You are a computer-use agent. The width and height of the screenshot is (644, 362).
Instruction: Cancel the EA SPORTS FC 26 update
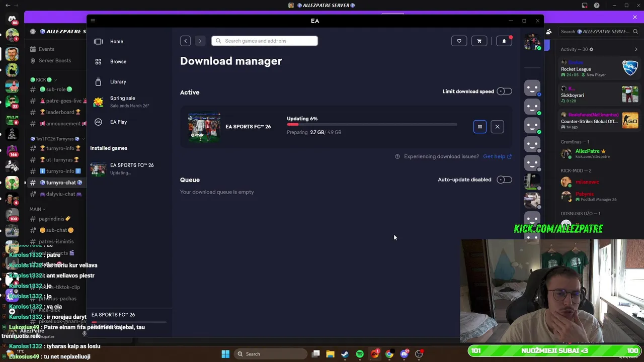[497, 127]
